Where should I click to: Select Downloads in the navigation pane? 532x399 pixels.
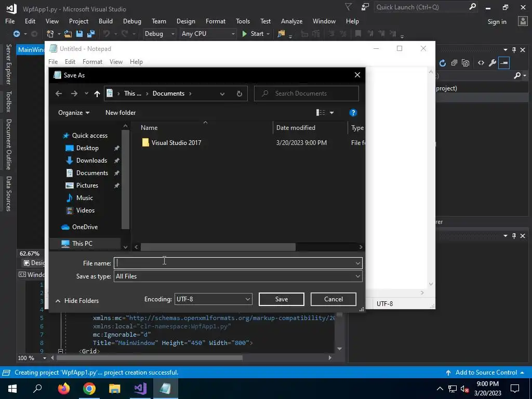pyautogui.click(x=91, y=161)
